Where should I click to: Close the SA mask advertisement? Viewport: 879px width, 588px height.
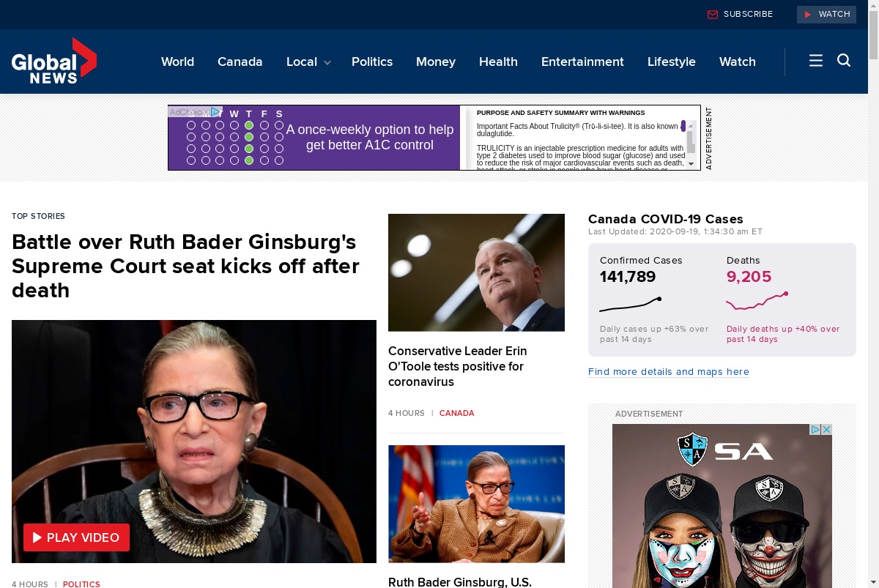[826, 430]
